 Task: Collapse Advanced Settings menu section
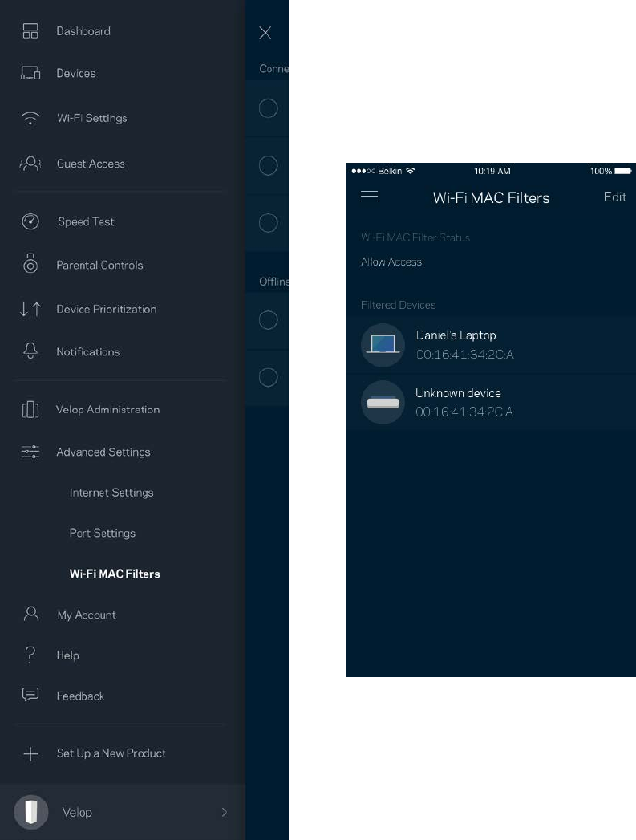(x=103, y=452)
